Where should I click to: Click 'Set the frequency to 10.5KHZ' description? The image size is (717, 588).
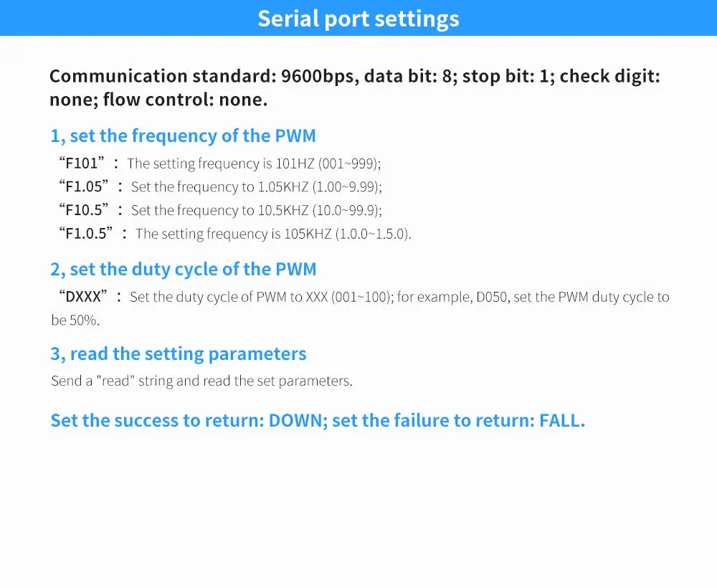click(256, 210)
